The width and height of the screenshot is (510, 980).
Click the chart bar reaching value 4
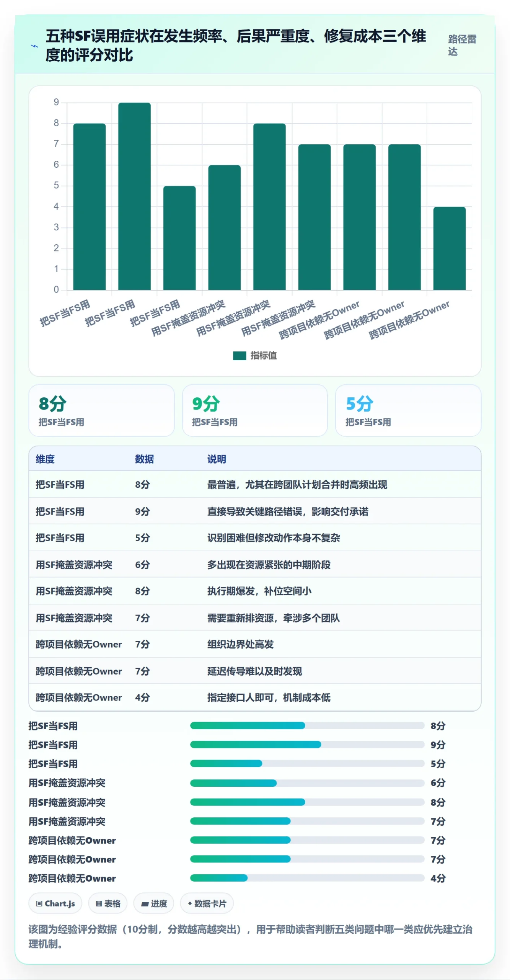click(x=450, y=248)
